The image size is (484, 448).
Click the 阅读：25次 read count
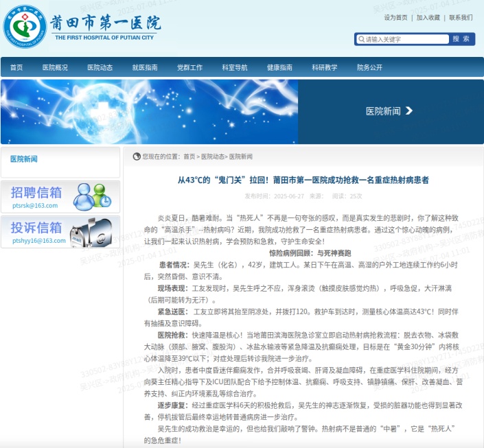(347, 196)
